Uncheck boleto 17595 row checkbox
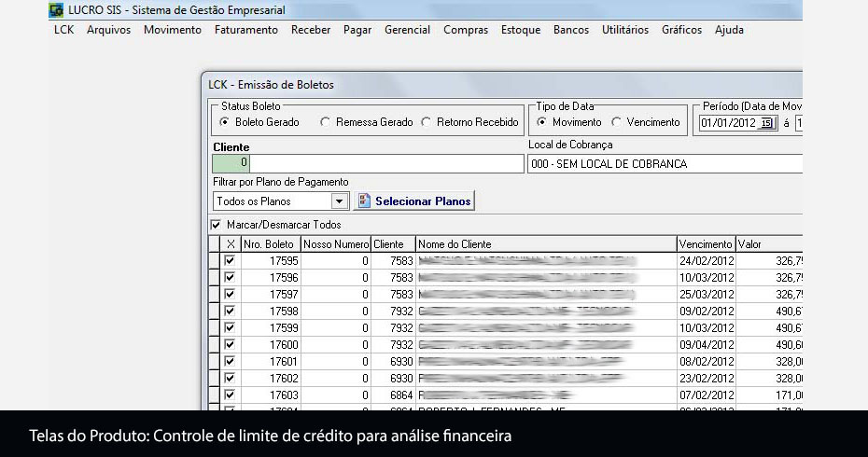 230,260
